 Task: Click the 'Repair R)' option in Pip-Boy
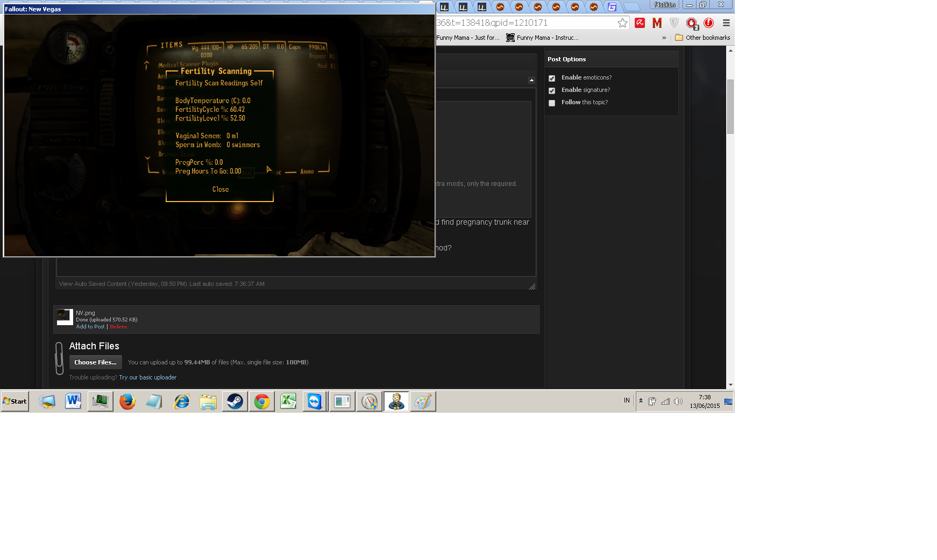point(322,56)
